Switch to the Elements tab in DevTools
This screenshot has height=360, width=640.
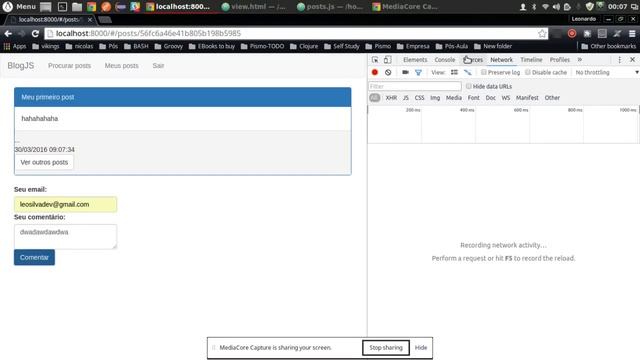point(415,60)
